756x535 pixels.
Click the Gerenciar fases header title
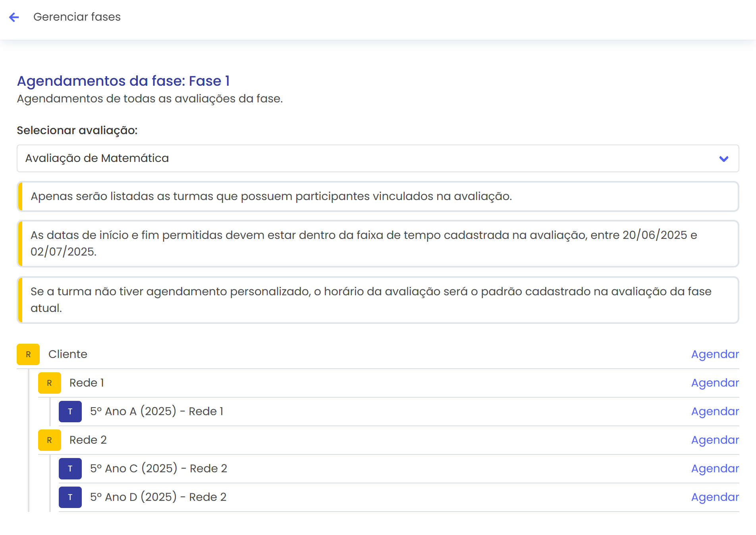tap(77, 17)
